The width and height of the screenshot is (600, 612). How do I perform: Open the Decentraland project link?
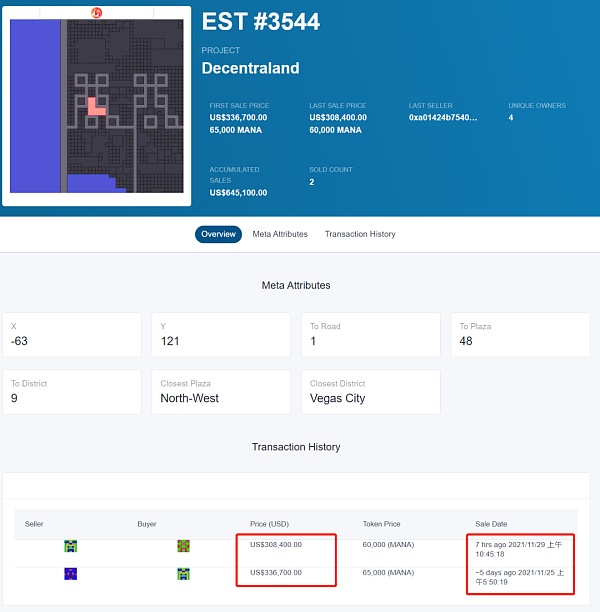click(x=251, y=68)
